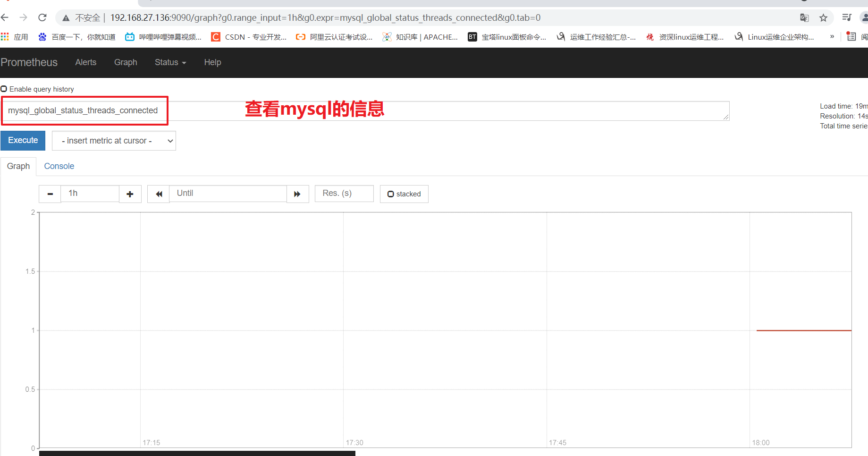Click the red series line on graph
Viewport: 868px width, 456px height.
[804, 330]
